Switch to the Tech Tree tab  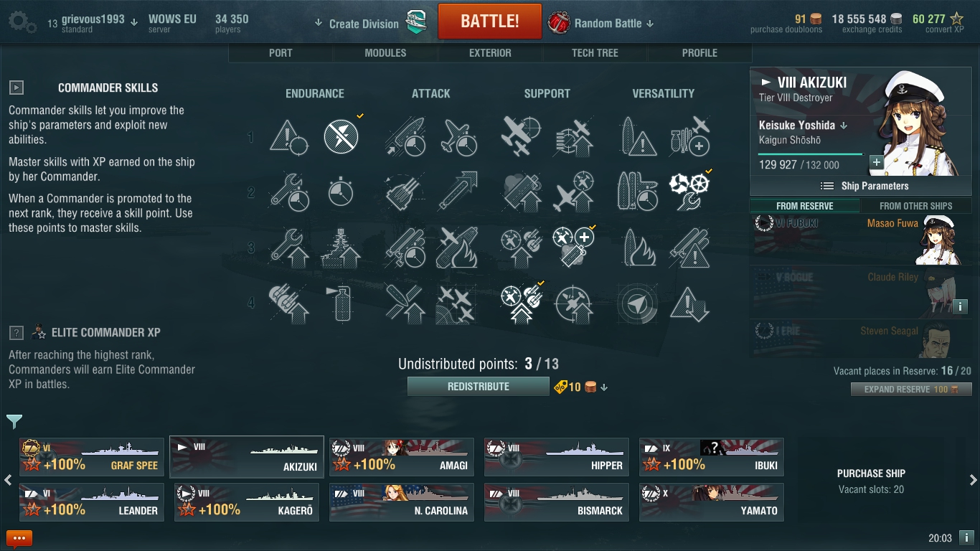595,53
